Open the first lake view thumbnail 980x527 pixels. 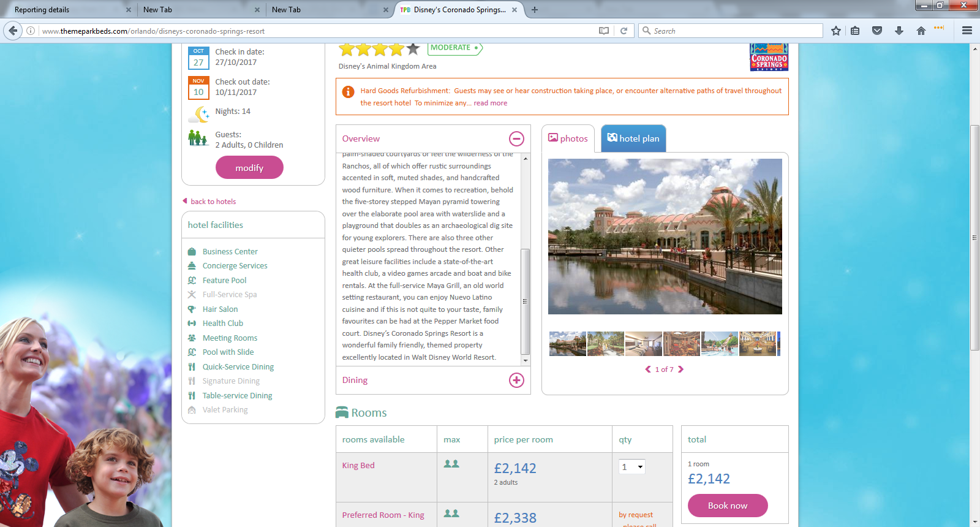(x=568, y=344)
